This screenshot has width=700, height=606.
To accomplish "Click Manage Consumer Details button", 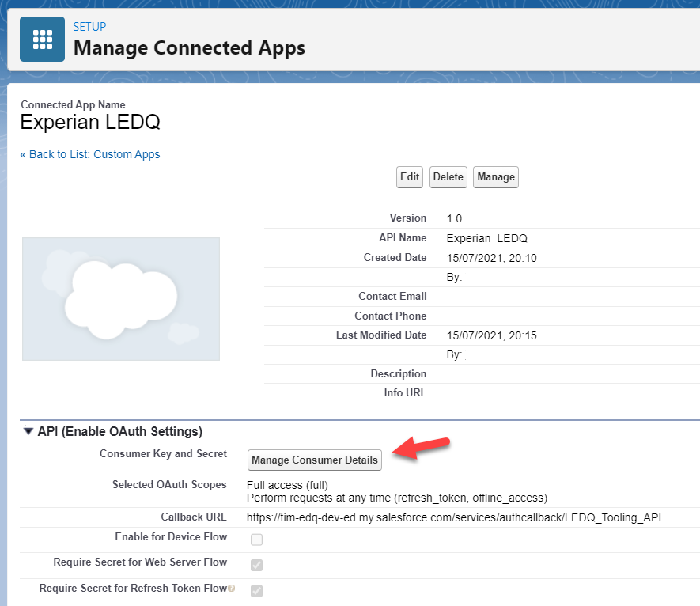I will pyautogui.click(x=314, y=460).
